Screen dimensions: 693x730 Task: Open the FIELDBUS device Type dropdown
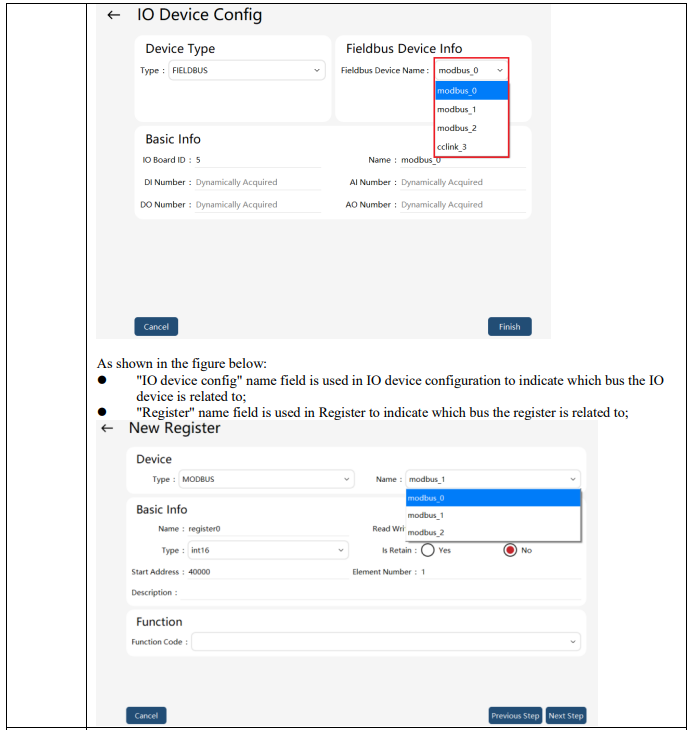[x=247, y=70]
